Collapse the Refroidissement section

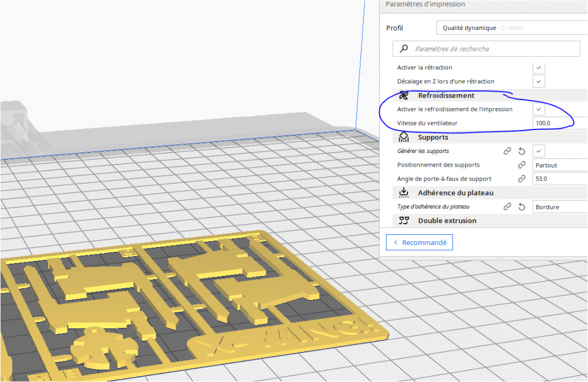[x=490, y=96]
